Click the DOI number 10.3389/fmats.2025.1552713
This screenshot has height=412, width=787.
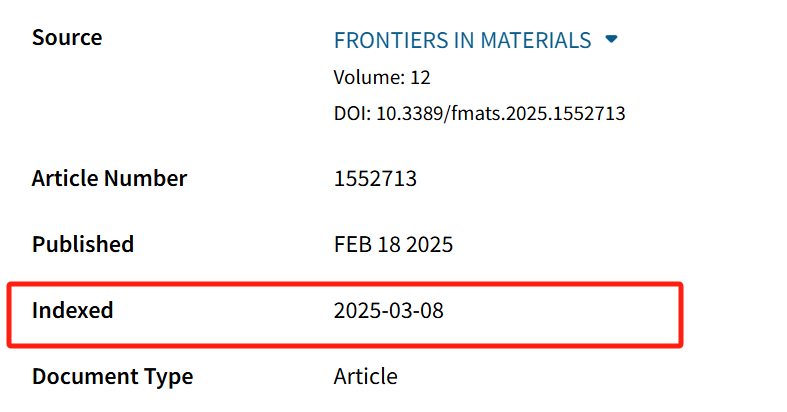500,113
